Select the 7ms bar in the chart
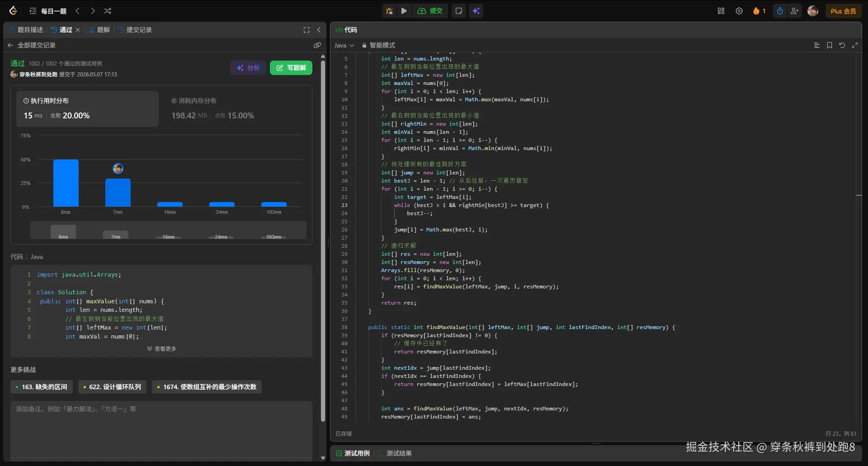The image size is (868, 466). pos(118,193)
